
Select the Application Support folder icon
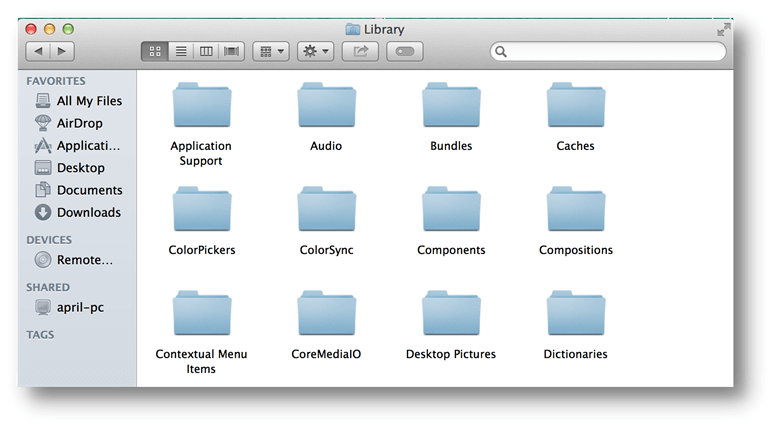pos(202,105)
